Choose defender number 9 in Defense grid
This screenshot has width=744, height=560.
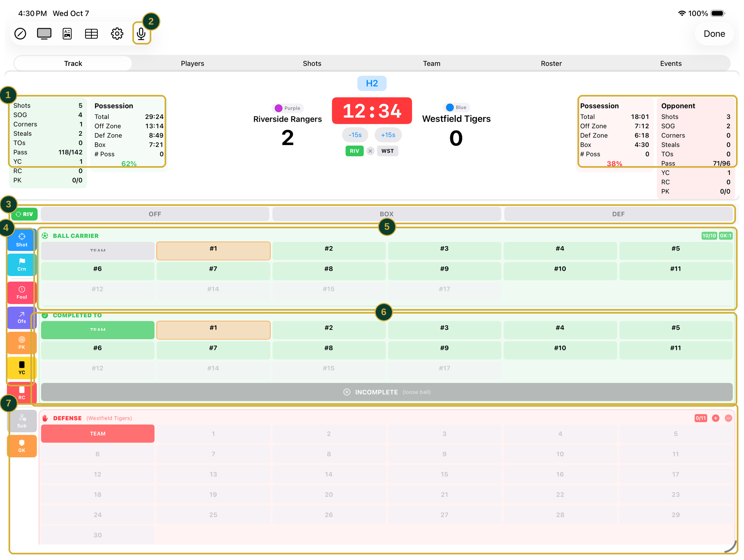click(444, 454)
